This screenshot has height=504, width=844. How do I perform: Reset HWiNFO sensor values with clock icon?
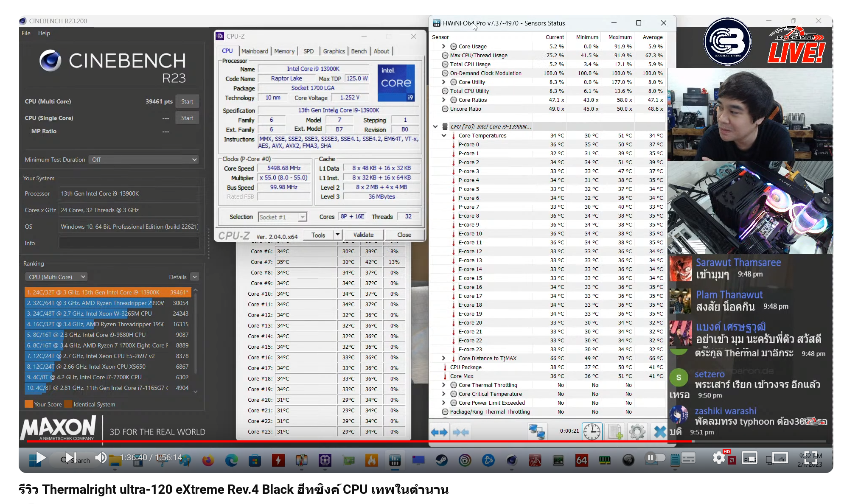click(592, 432)
